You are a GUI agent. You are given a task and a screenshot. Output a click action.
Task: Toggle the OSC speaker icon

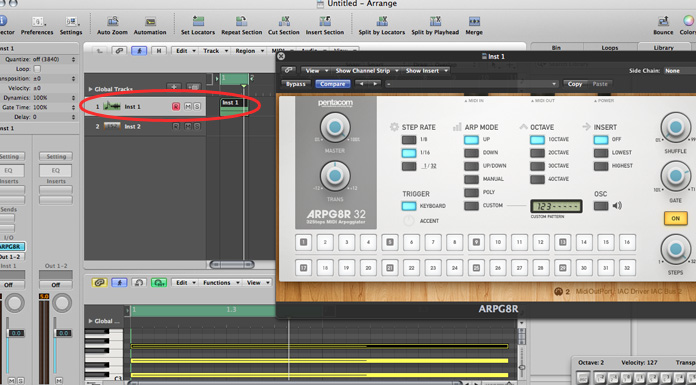click(617, 206)
